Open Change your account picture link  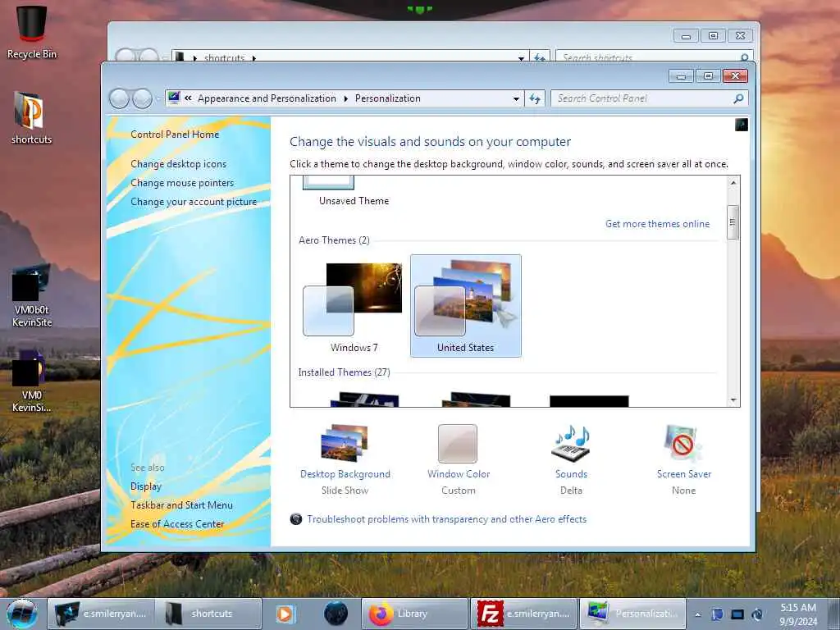pos(194,202)
